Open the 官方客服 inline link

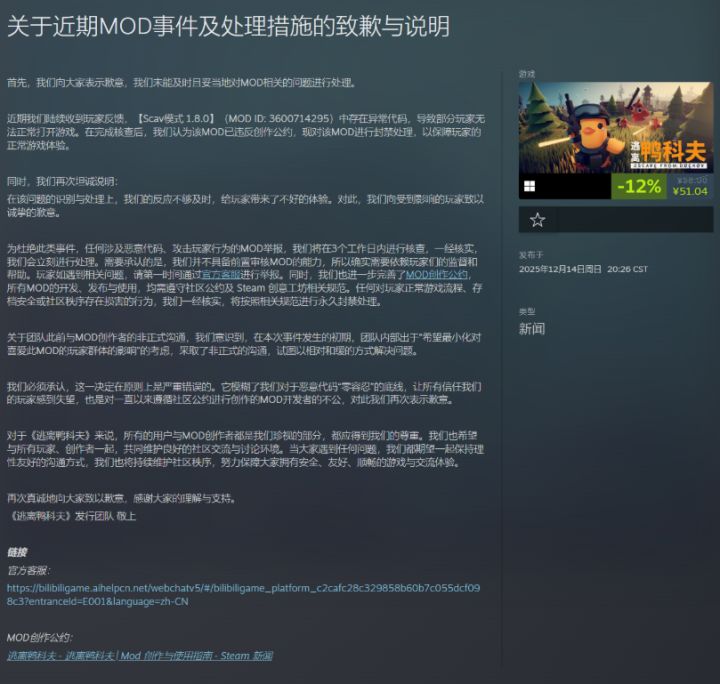pos(221,275)
